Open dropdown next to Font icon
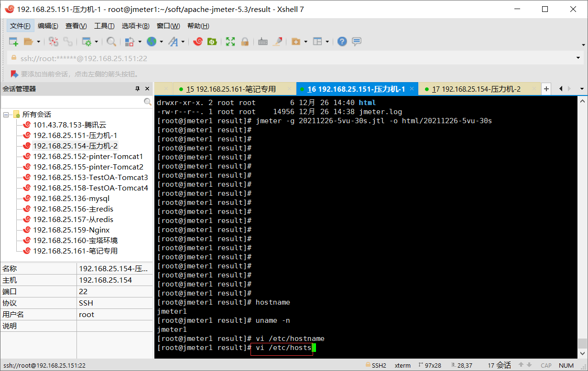This screenshot has height=371, width=588. (183, 42)
